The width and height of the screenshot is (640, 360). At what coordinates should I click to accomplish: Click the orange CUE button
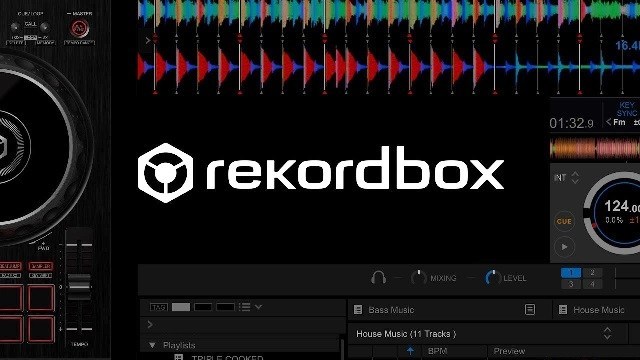pyautogui.click(x=564, y=222)
